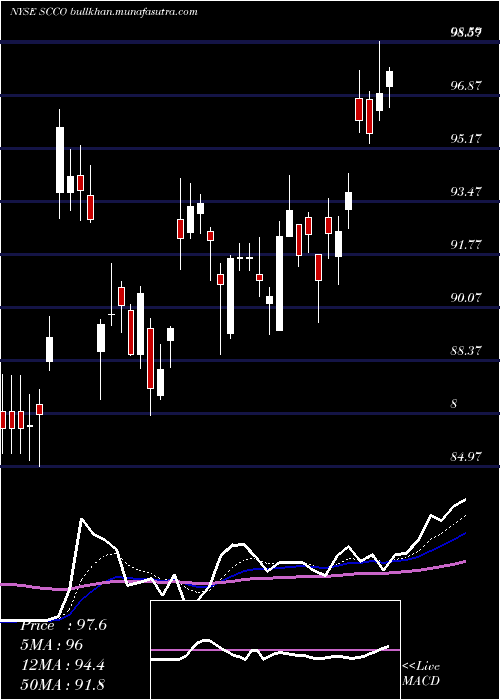Image resolution: width=500 pixels, height=700 pixels.
Task: Click the 5MA : 96 readout
Action: click(x=52, y=645)
